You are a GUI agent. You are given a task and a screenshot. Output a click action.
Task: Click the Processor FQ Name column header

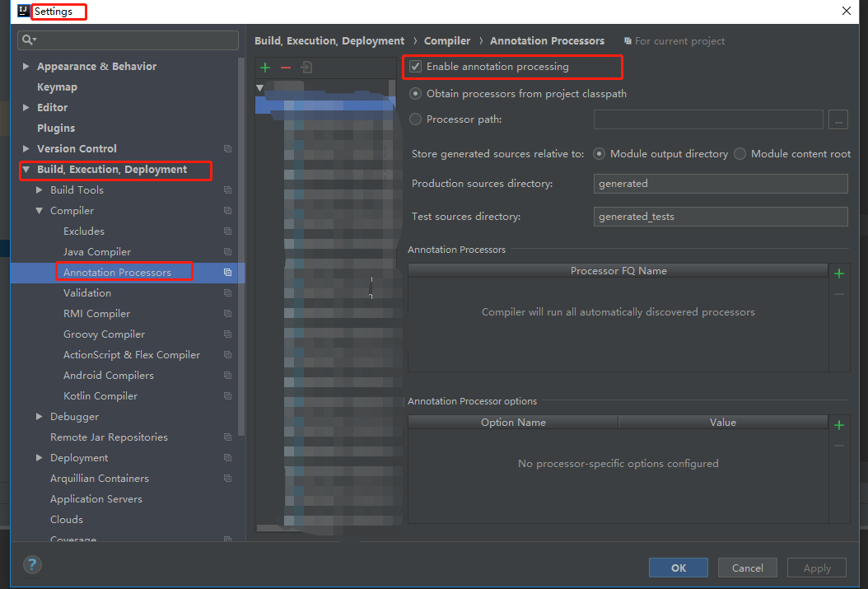click(x=618, y=271)
